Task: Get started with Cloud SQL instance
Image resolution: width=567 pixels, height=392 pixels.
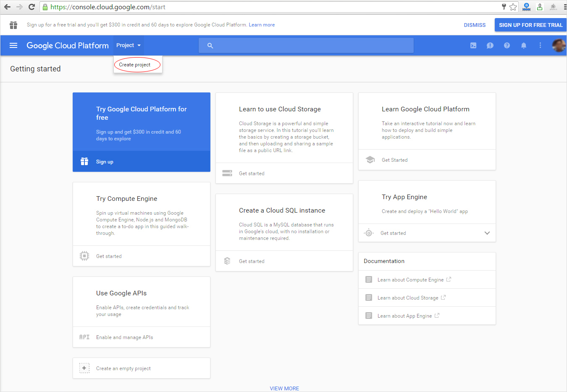Action: [x=252, y=261]
